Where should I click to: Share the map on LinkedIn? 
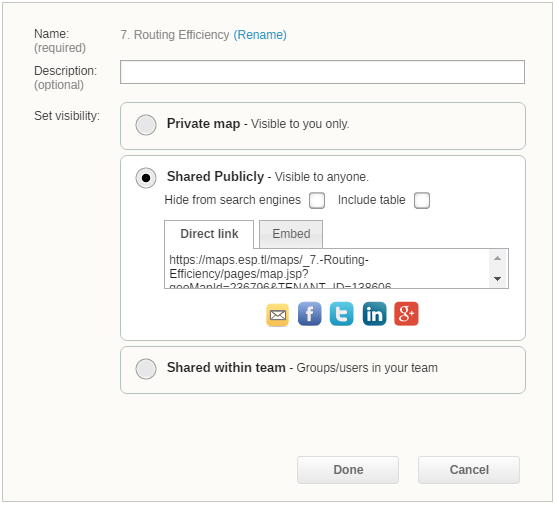(x=374, y=314)
